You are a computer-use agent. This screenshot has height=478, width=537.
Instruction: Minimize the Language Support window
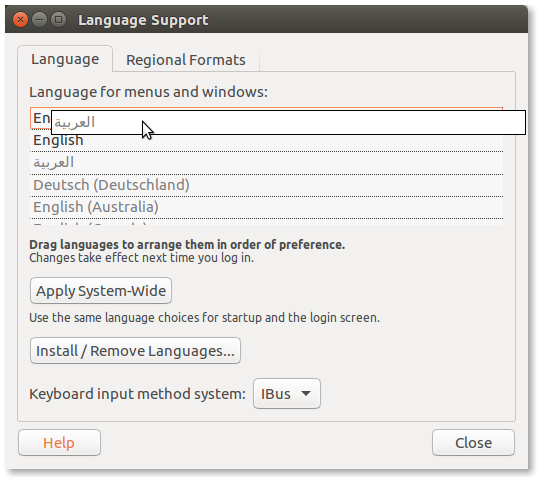(39, 20)
